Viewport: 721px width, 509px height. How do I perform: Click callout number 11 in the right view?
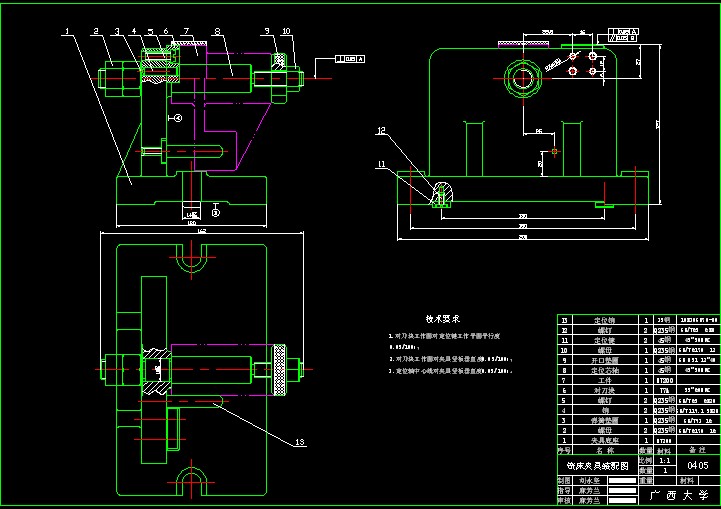pos(381,164)
